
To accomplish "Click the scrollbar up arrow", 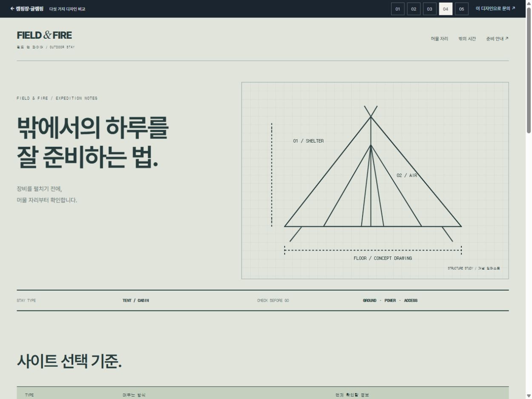I will (x=529, y=3).
